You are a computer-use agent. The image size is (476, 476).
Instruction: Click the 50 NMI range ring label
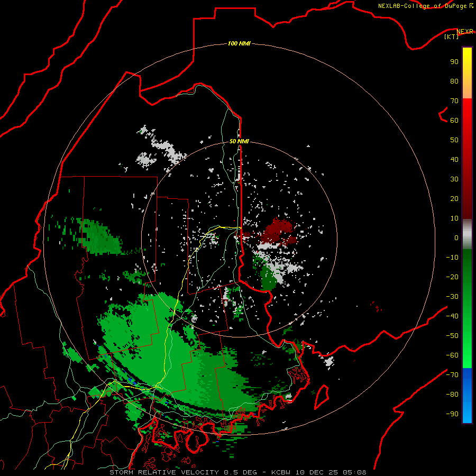pyautogui.click(x=239, y=141)
